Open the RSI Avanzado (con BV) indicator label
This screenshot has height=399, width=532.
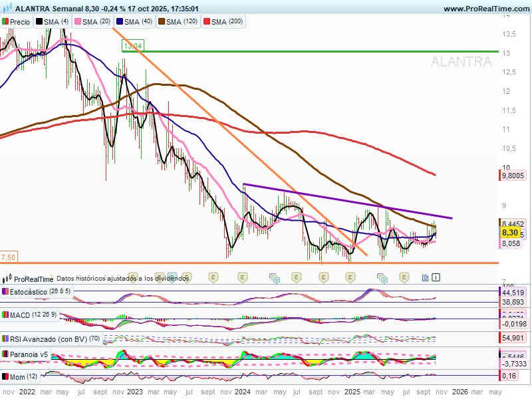[45, 338]
